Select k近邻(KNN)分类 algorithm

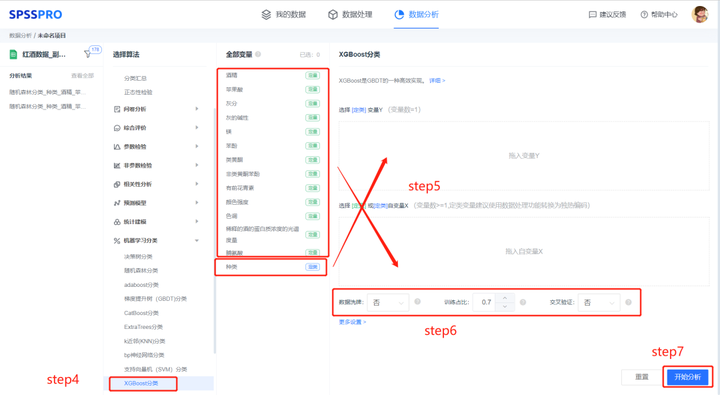point(144,341)
